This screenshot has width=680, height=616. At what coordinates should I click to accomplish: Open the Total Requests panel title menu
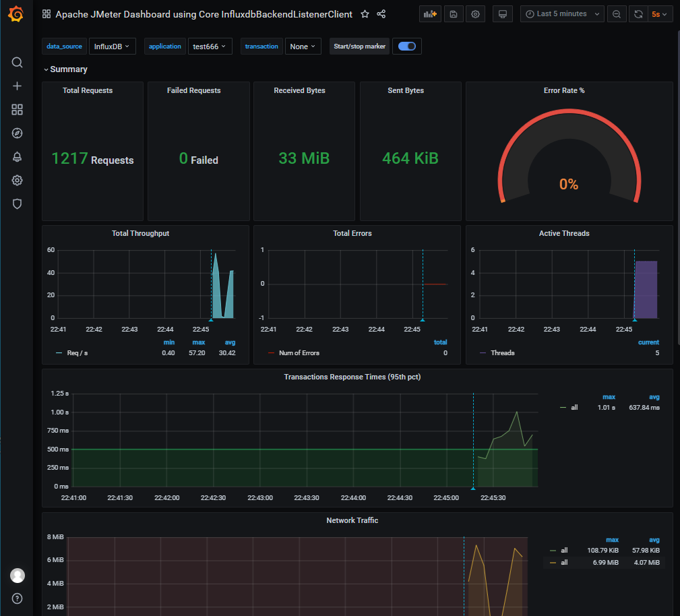(88, 90)
